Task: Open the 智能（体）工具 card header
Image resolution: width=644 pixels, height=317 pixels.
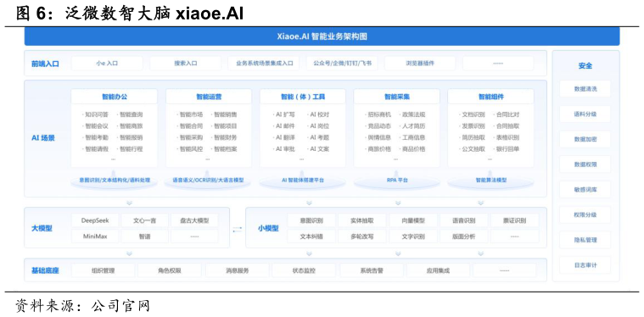Action: (303, 97)
